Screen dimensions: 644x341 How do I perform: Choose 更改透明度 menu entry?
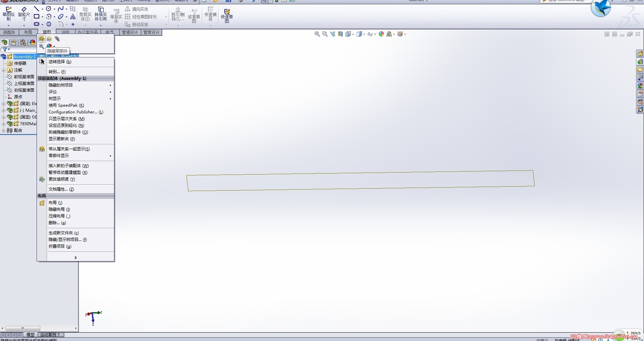point(76,179)
